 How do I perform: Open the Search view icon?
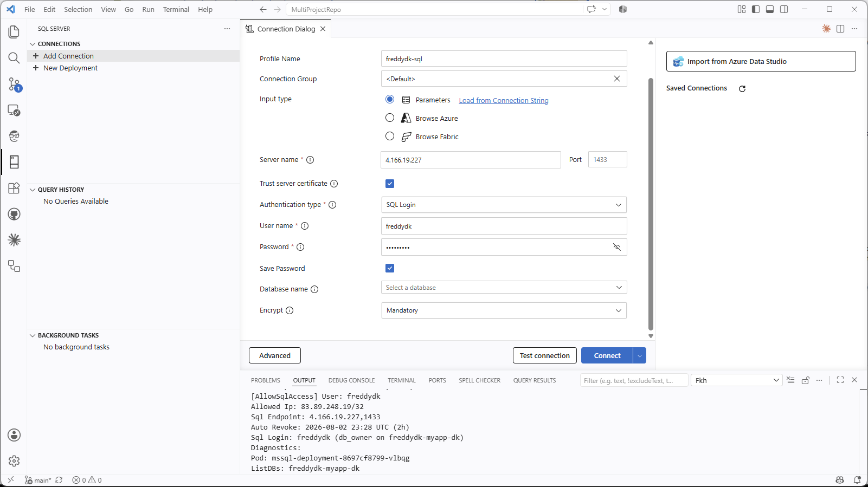point(14,58)
